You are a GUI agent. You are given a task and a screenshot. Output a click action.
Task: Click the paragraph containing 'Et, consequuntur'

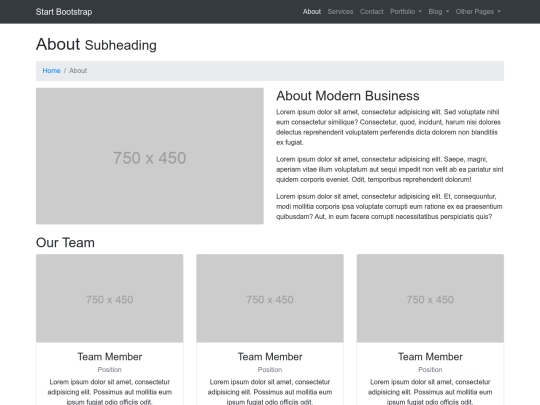389,206
